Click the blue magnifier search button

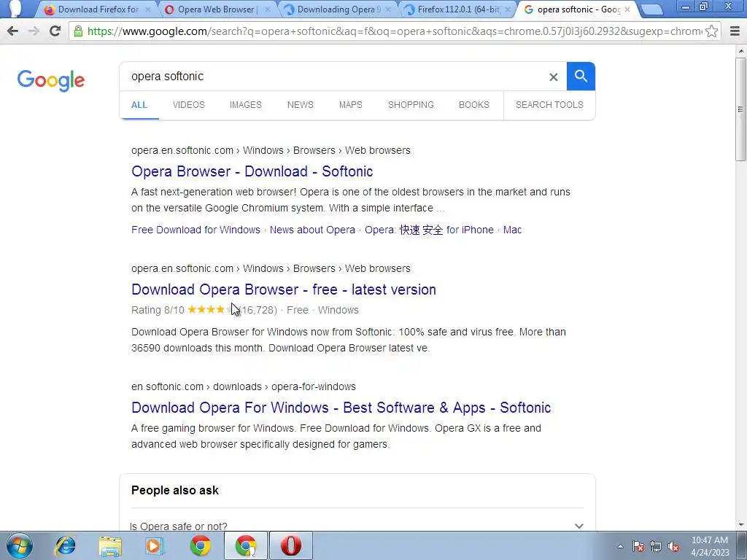coord(581,76)
